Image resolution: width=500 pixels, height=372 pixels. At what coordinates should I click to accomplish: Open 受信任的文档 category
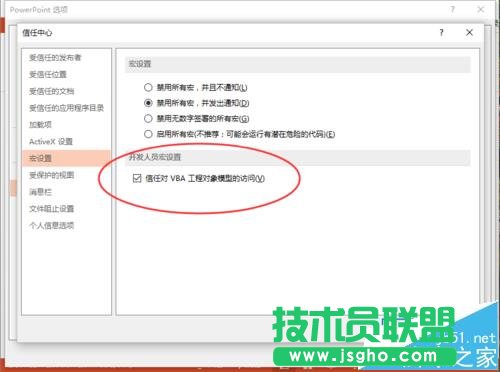(52, 91)
